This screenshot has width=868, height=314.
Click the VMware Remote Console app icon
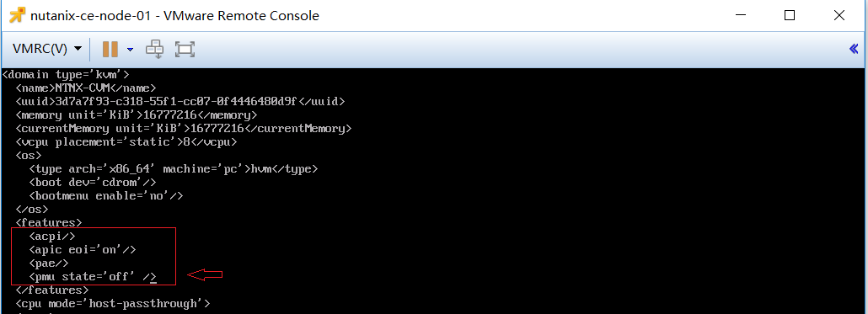[17, 15]
